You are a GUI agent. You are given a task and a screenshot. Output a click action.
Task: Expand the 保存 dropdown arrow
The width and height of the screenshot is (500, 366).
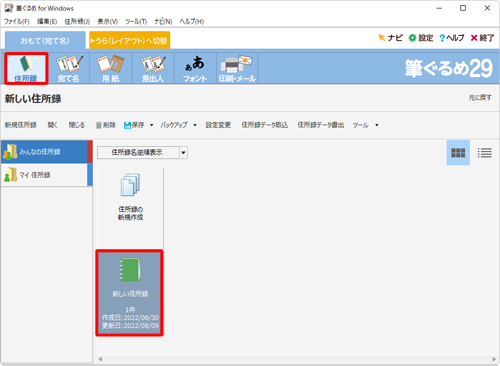(151, 125)
